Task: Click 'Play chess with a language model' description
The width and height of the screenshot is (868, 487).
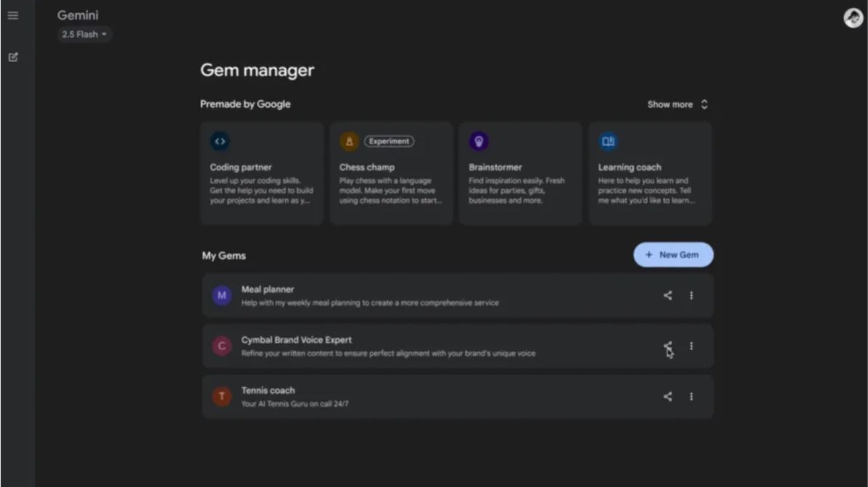Action: coord(390,191)
